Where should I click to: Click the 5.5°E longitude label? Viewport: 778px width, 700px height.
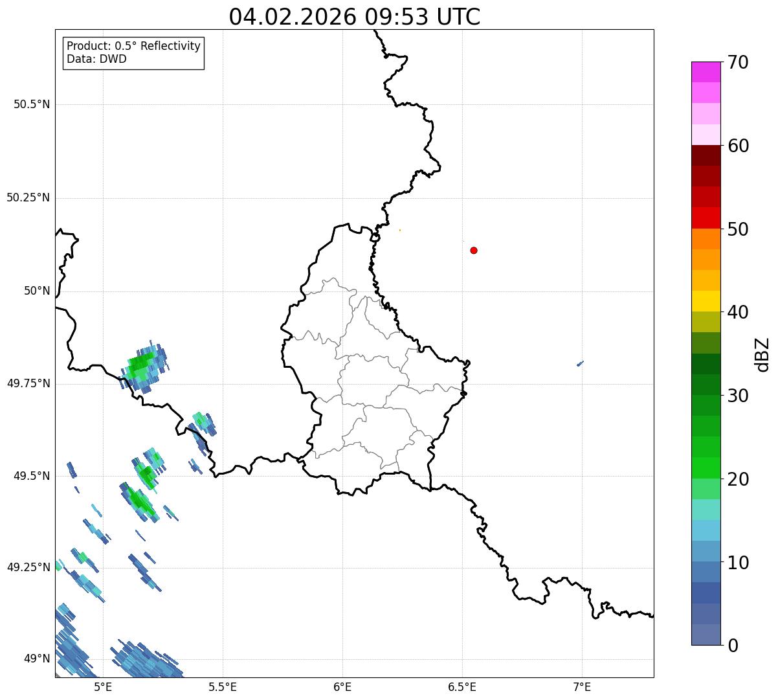(x=223, y=686)
